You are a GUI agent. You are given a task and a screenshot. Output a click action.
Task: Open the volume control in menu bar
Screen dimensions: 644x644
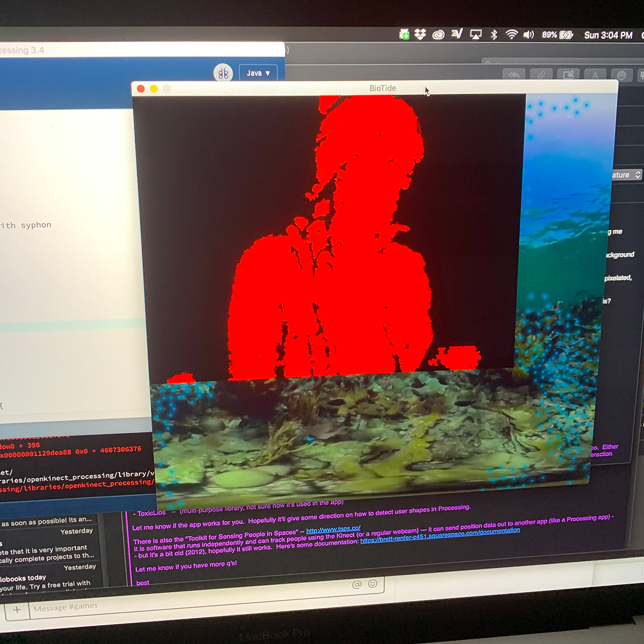[x=529, y=35]
